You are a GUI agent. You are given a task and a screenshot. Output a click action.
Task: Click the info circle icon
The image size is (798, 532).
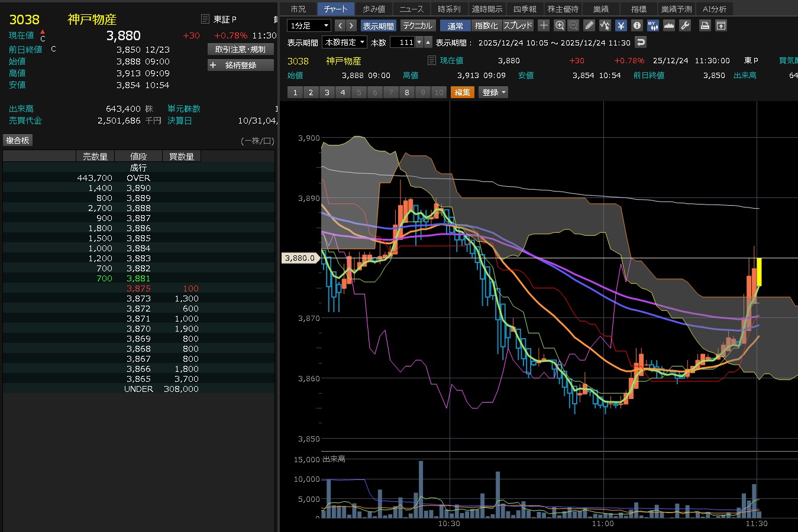637,25
